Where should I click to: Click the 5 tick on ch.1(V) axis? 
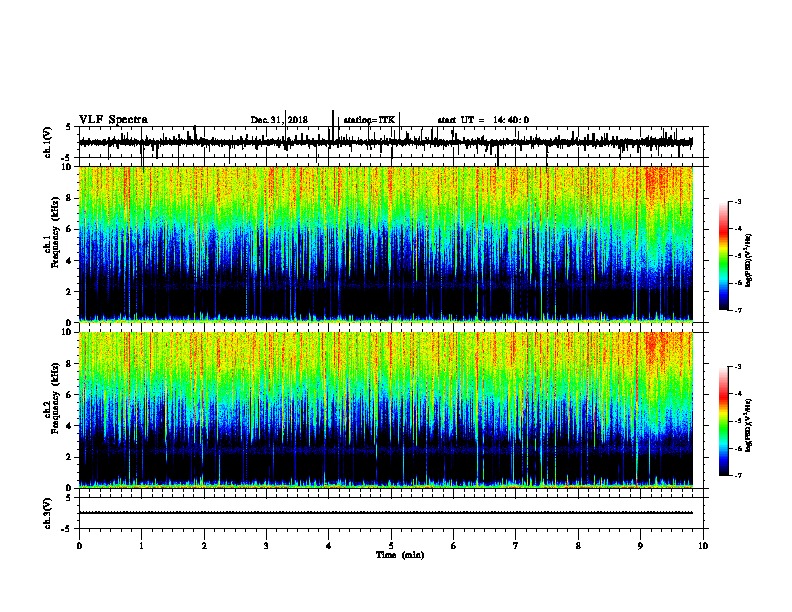click(x=68, y=127)
